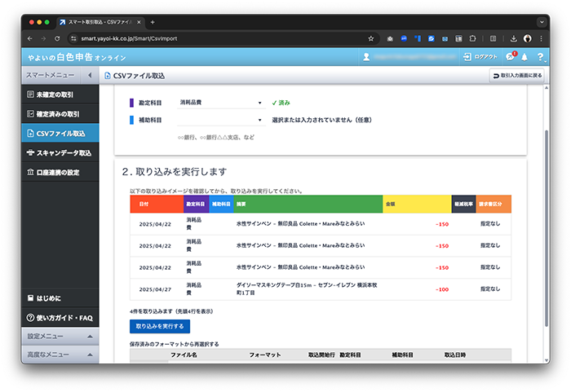
Task: Click the purple 勘定科目 column header
Action: click(x=196, y=204)
